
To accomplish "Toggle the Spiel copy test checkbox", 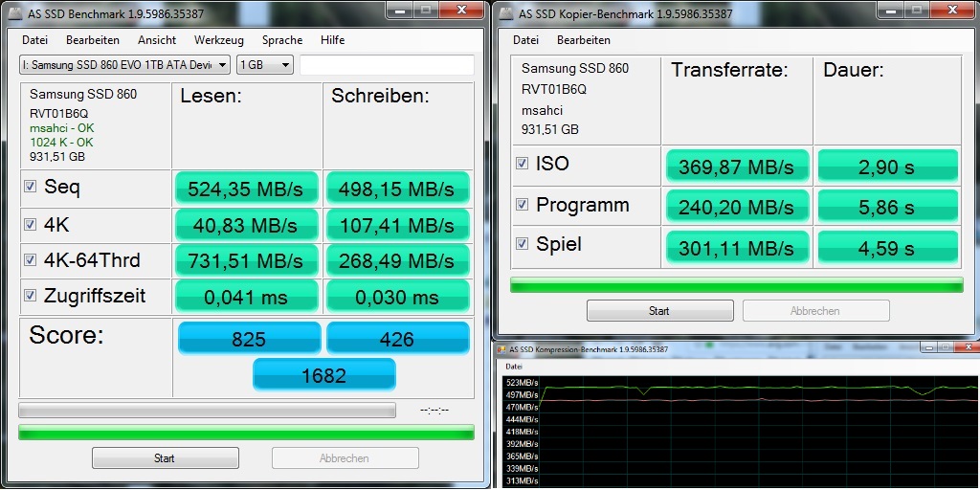I will coord(522,244).
